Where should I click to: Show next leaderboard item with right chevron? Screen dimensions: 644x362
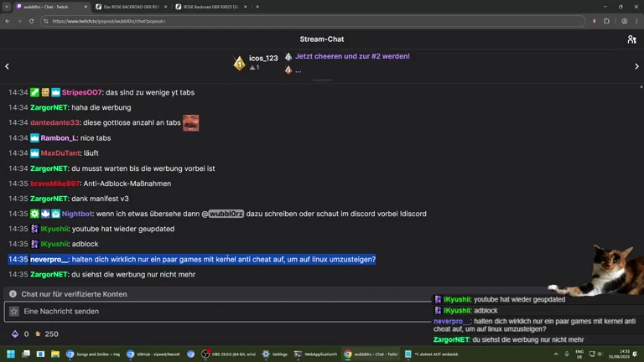point(636,66)
